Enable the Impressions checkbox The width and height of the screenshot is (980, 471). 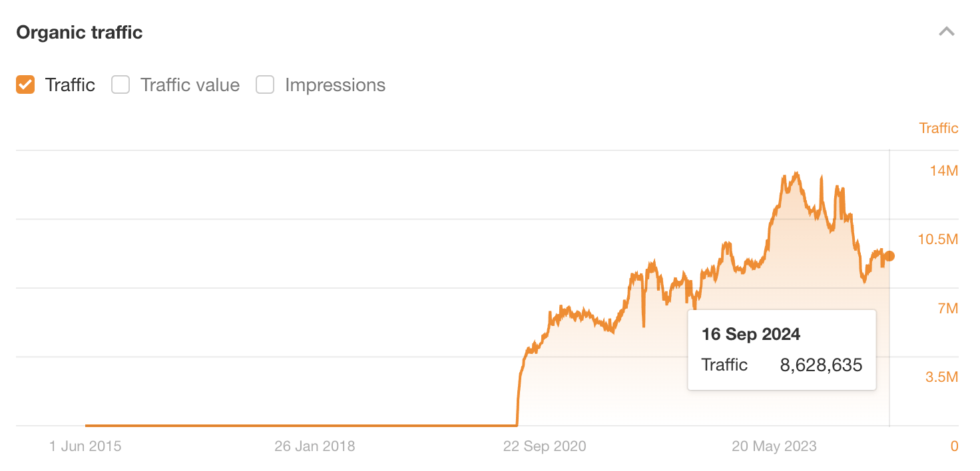pyautogui.click(x=265, y=84)
